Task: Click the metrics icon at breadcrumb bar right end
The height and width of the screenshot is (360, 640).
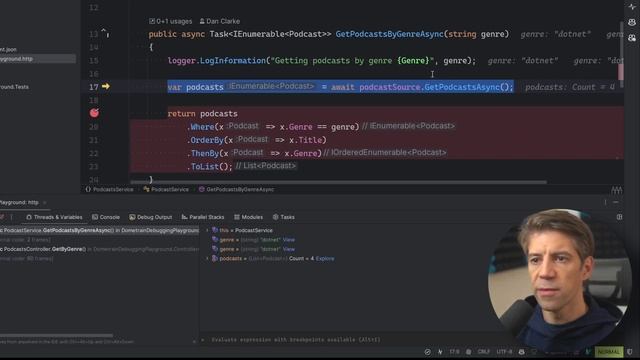Action: click(x=616, y=190)
